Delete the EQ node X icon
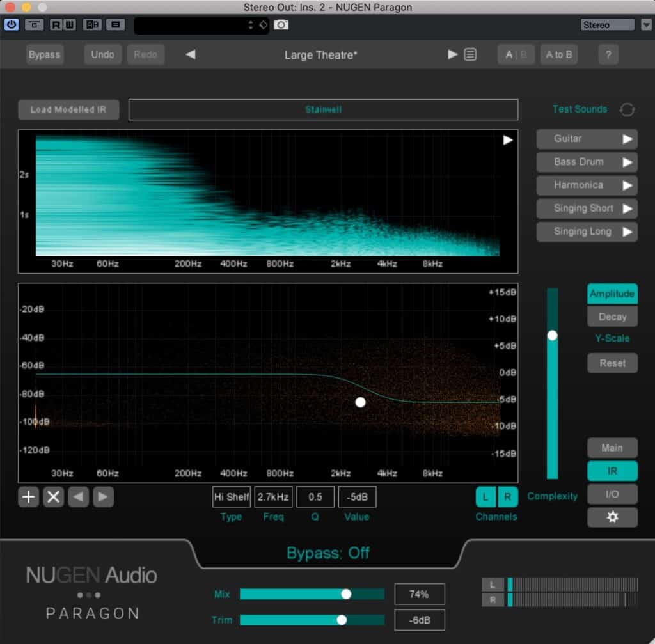Viewport: 655px width, 644px height. click(54, 497)
